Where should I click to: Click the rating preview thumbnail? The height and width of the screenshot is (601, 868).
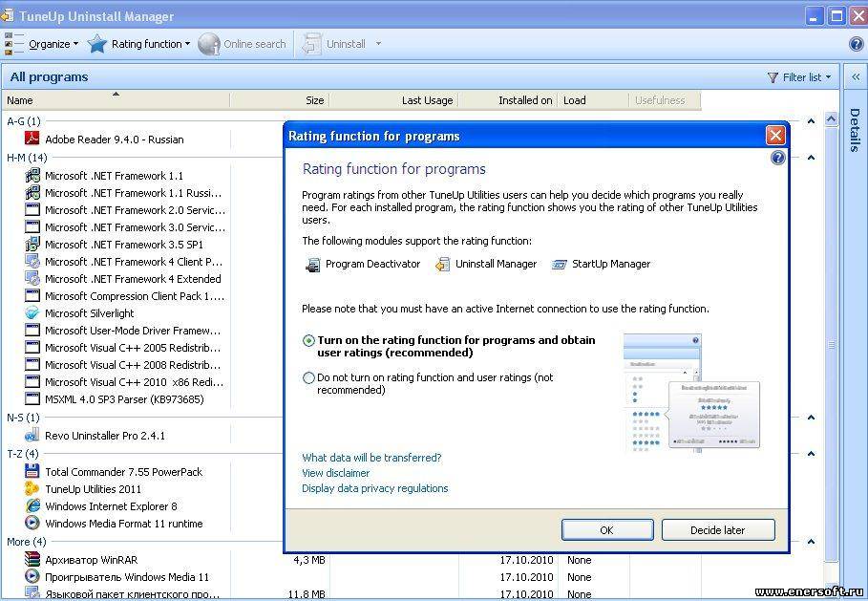(691, 392)
